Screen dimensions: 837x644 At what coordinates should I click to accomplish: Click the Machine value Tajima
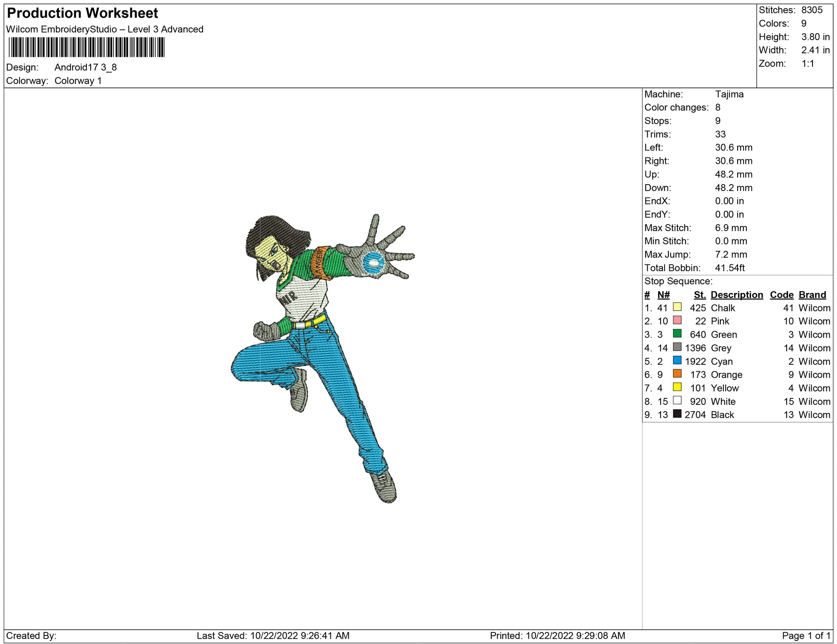(x=729, y=94)
